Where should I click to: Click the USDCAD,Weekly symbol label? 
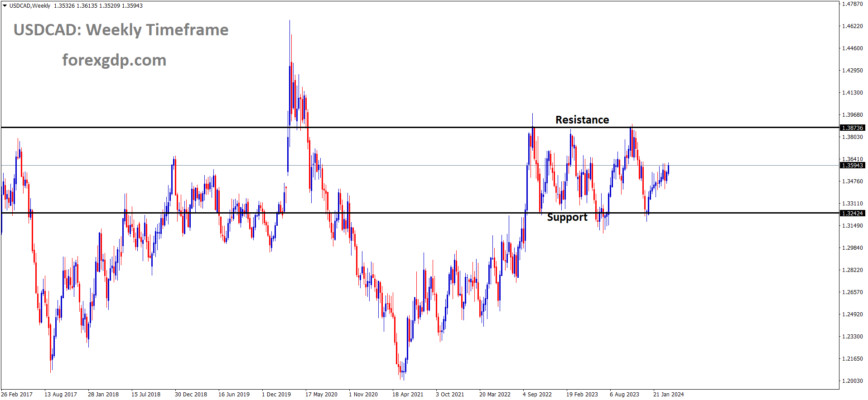(x=30, y=6)
